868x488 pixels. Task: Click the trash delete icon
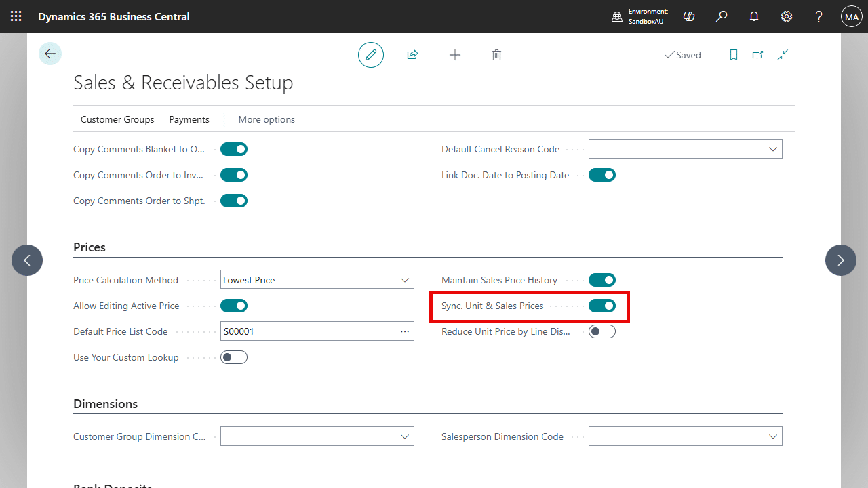[x=496, y=55]
